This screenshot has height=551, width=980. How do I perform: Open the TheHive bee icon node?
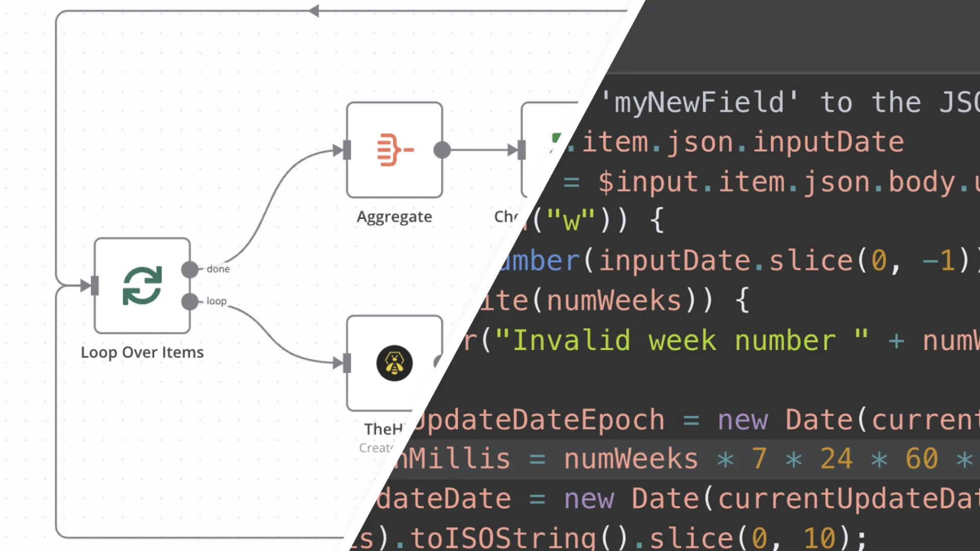[x=394, y=363]
